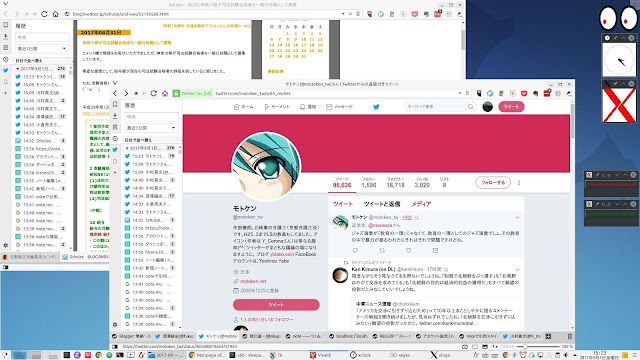Click the Back arrow in the front Vivaldi window
Viewport: 640px width, 360px height.
tap(115, 93)
